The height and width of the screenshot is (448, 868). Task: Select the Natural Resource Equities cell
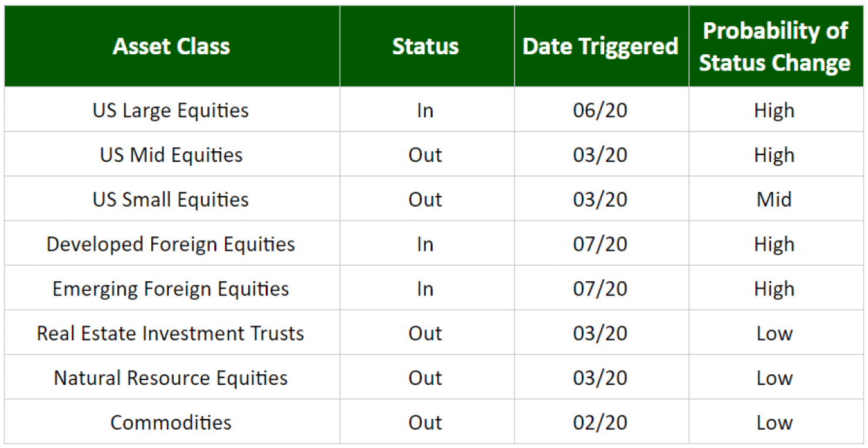pyautogui.click(x=172, y=378)
